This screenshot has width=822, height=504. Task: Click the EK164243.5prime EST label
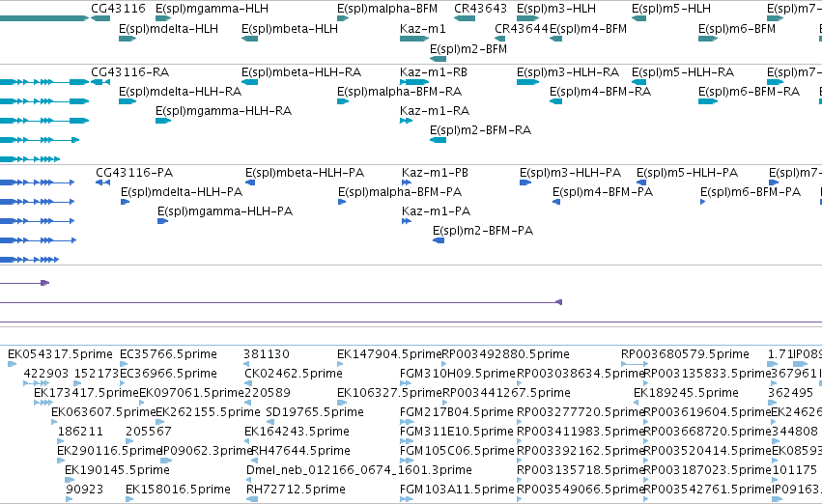click(x=297, y=433)
